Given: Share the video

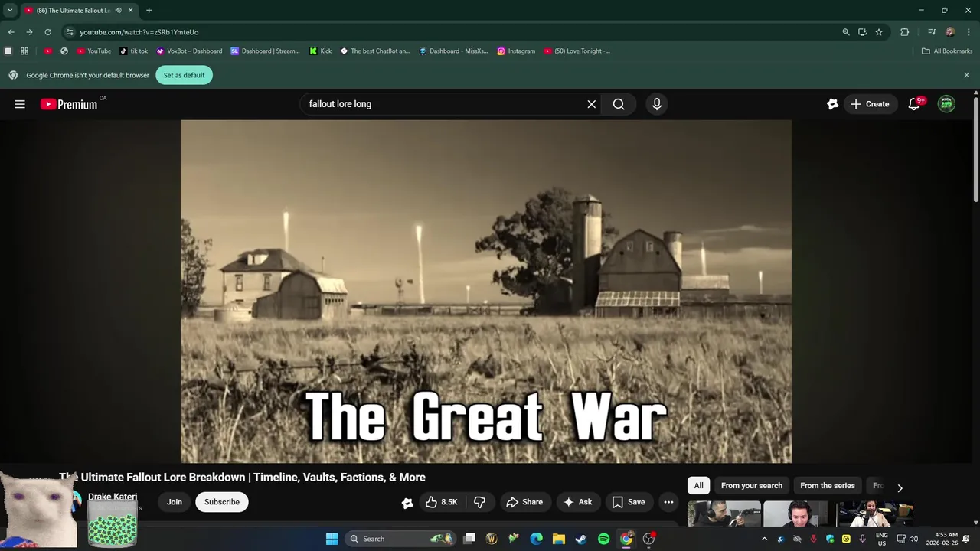Looking at the screenshot, I should click(x=524, y=502).
